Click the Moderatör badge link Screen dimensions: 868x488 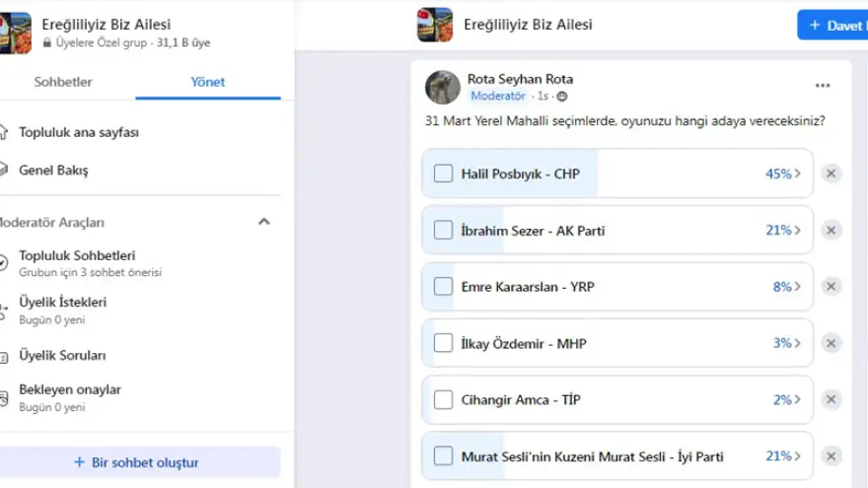coord(498,96)
